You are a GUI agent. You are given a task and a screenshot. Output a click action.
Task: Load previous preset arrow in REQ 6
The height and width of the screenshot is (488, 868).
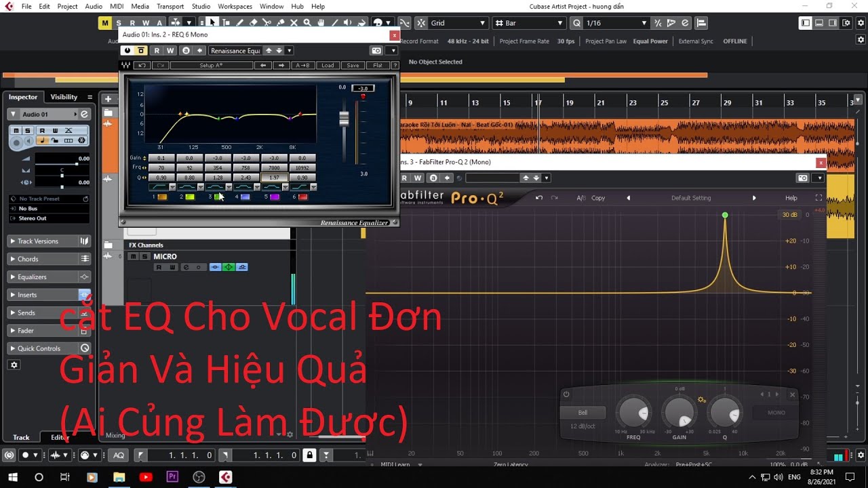pos(262,65)
